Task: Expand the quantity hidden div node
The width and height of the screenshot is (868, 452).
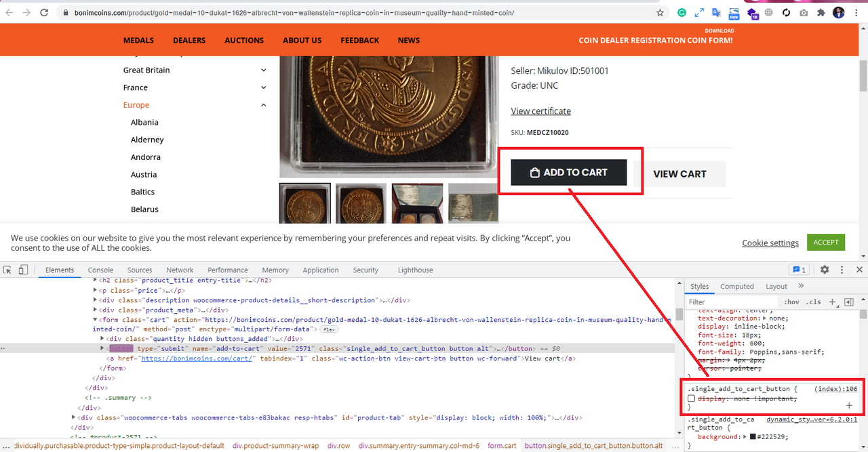Action: [x=102, y=338]
